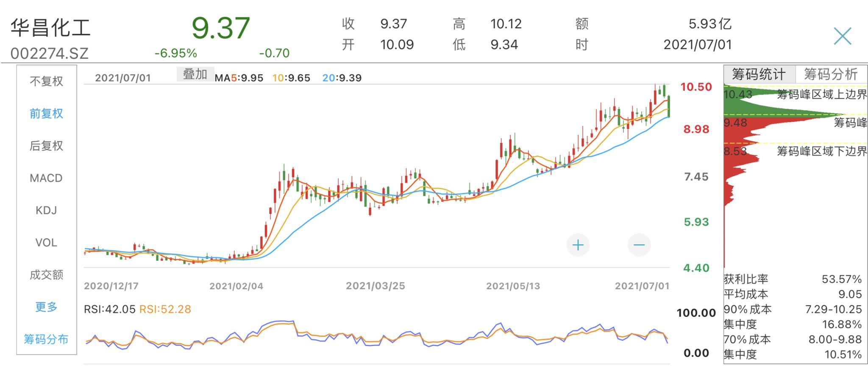
Task: Click the 筹码峰区域下边界 label
Action: coord(822,151)
